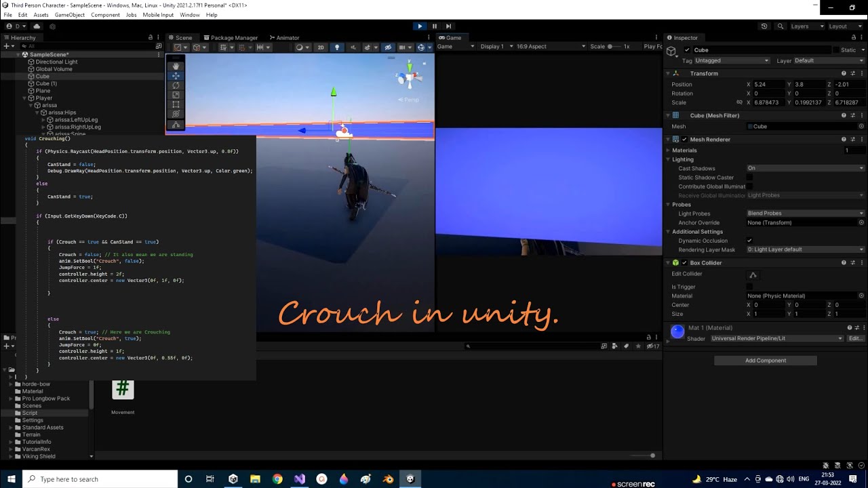Toggle scene visibility eye icon
The height and width of the screenshot is (488, 868).
(x=388, y=47)
